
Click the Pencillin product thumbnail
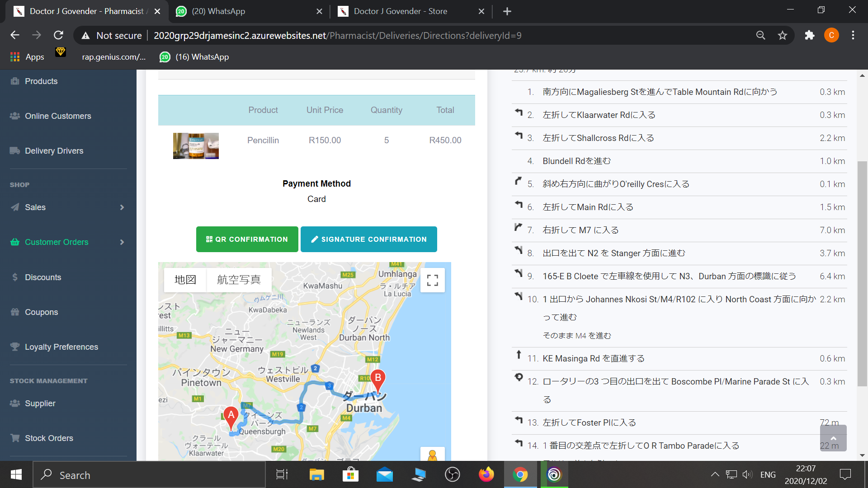pyautogui.click(x=196, y=145)
